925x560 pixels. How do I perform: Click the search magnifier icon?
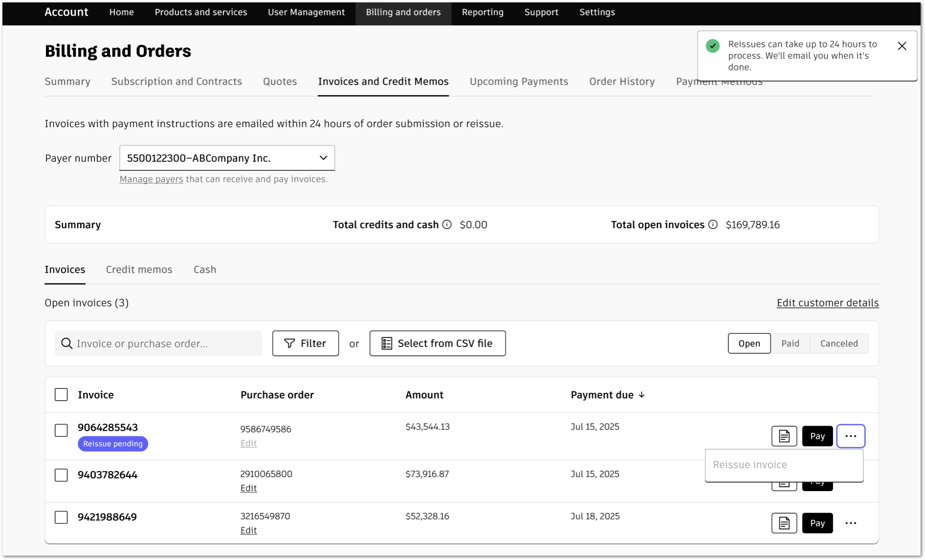click(x=66, y=343)
